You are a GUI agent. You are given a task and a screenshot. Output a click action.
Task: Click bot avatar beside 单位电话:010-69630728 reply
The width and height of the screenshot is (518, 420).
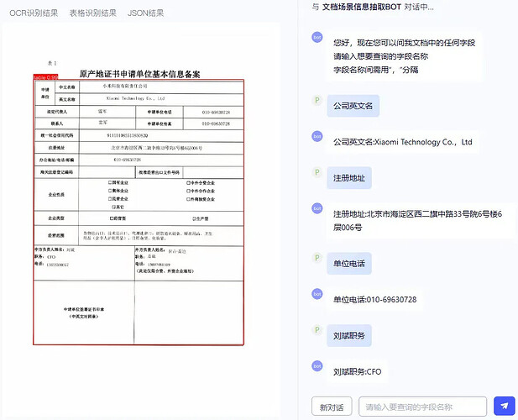[317, 294]
